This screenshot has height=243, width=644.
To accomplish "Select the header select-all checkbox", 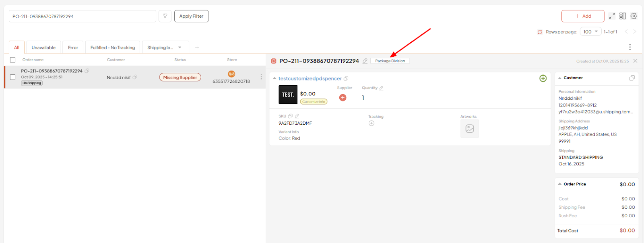I will click(13, 60).
